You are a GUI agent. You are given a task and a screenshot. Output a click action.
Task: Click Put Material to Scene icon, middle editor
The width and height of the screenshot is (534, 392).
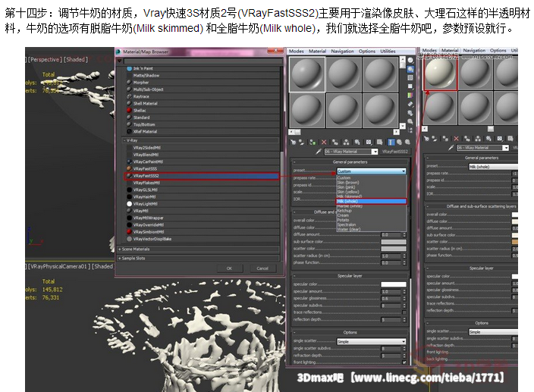pyautogui.click(x=302, y=143)
